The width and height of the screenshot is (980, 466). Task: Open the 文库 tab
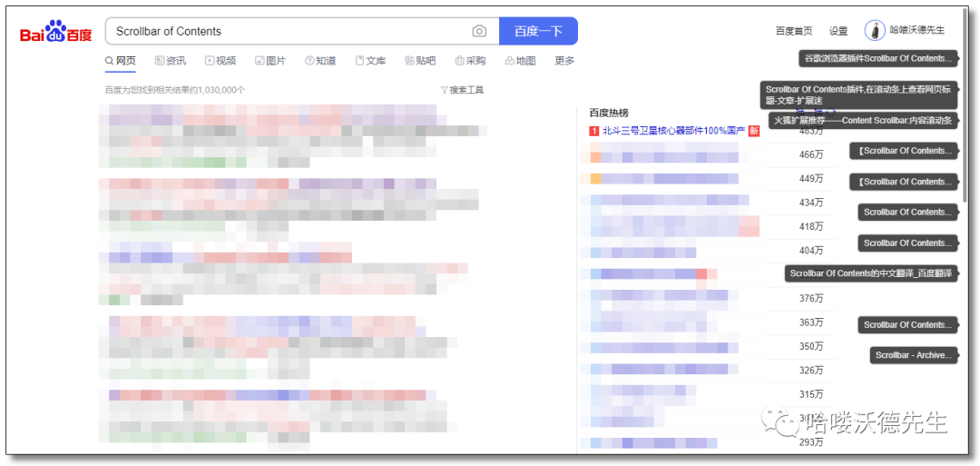point(370,61)
